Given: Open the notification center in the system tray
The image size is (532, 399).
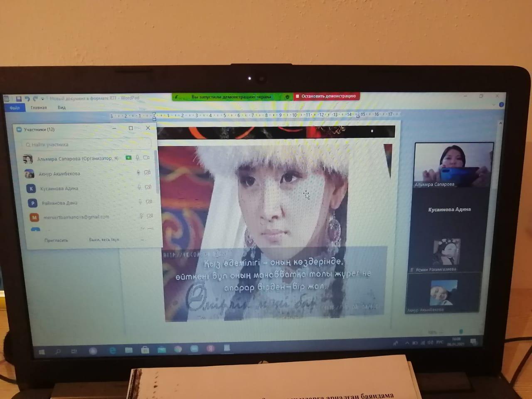Looking at the screenshot, I should pos(473,341).
